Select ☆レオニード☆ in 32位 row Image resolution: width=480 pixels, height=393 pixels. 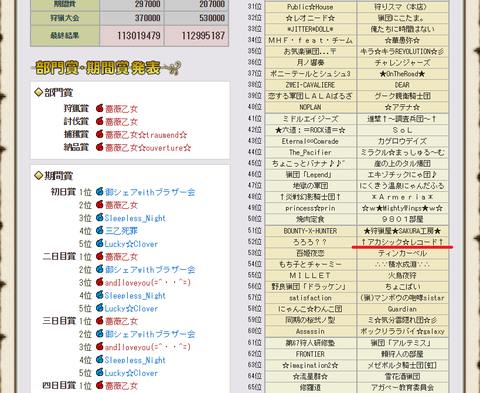pyautogui.click(x=310, y=18)
